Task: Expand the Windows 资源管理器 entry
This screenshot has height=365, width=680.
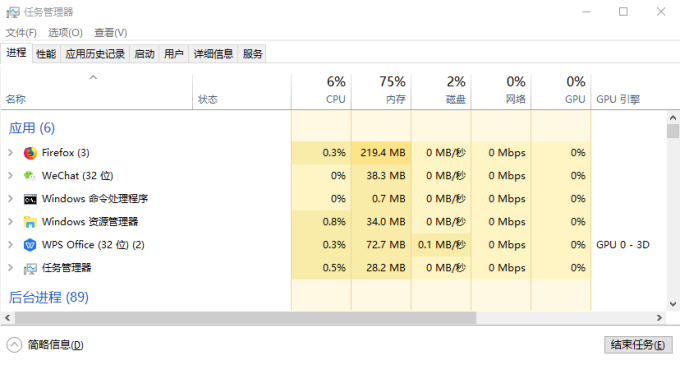Action: point(10,222)
